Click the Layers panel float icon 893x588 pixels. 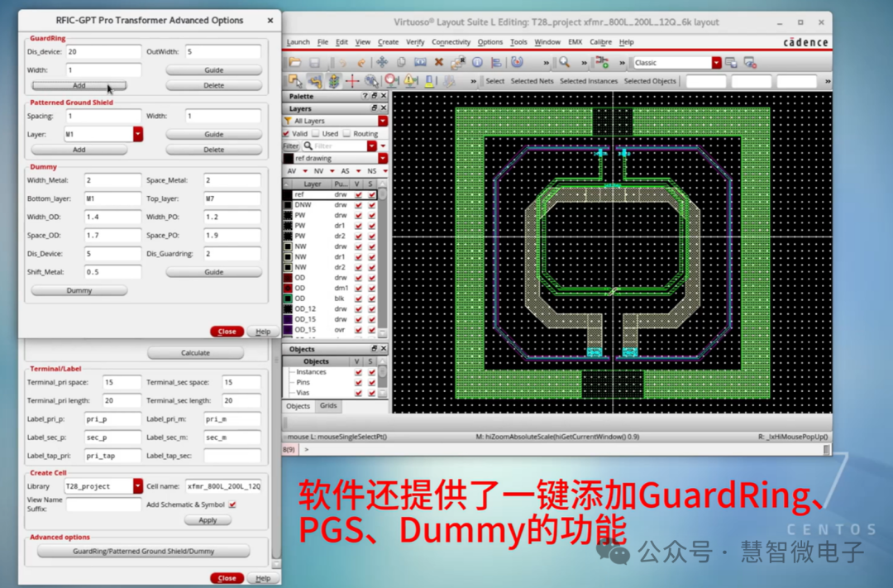click(375, 108)
